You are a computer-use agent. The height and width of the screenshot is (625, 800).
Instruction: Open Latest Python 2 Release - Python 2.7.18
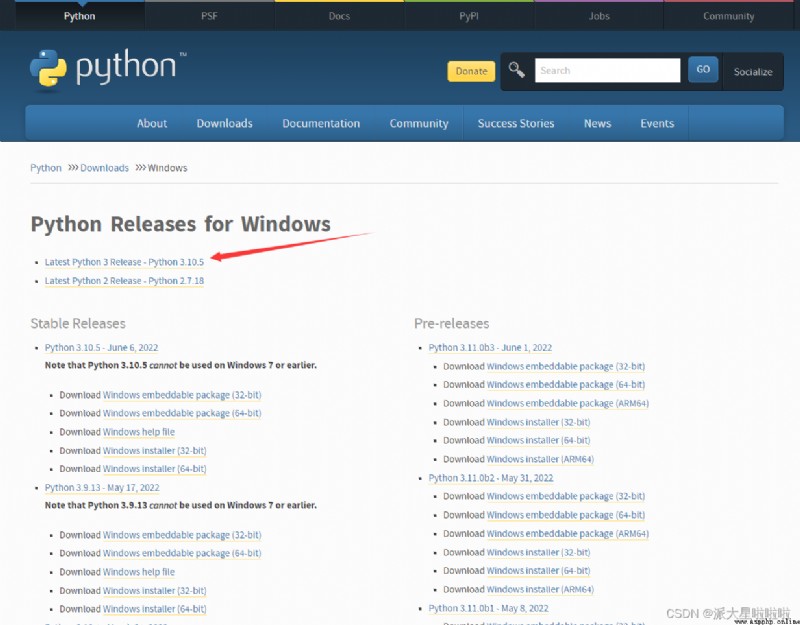click(x=124, y=281)
